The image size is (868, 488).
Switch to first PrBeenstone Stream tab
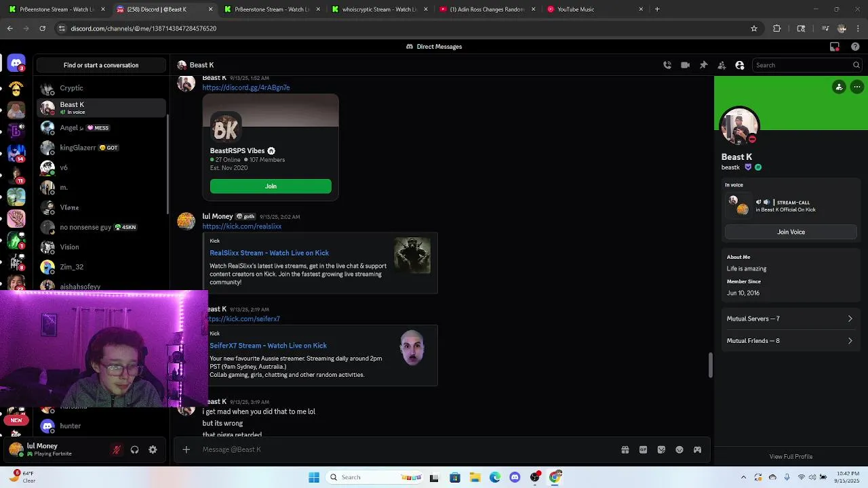57,9
